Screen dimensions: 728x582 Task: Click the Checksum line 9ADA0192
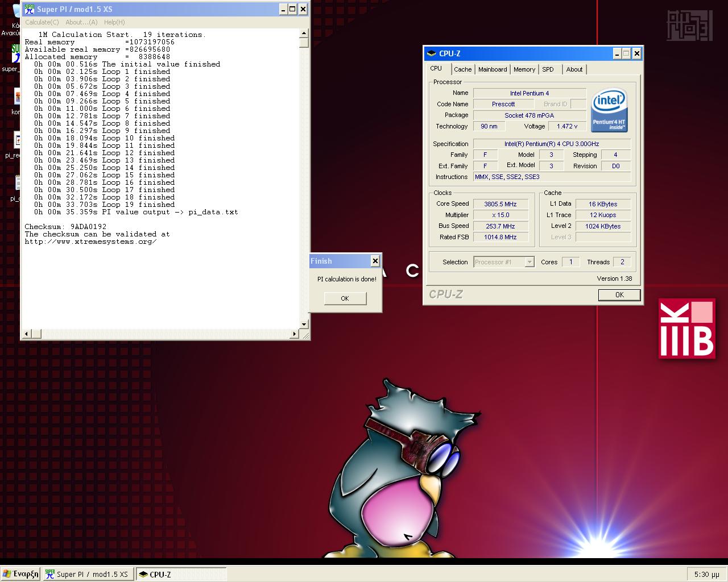(x=65, y=227)
